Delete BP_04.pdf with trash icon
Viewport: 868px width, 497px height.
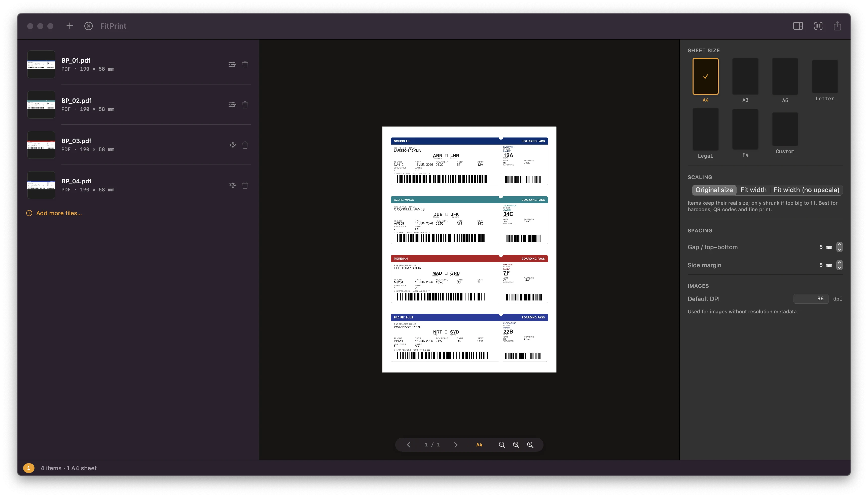pos(245,185)
